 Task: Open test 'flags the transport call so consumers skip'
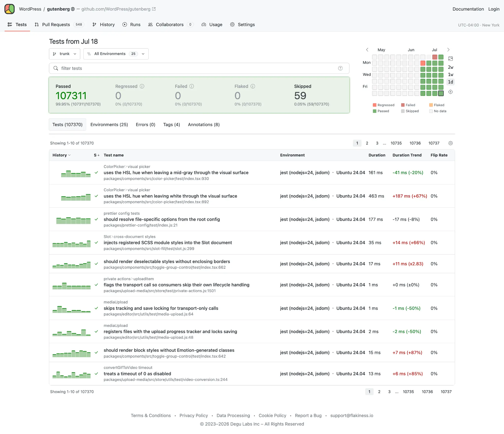(176, 285)
